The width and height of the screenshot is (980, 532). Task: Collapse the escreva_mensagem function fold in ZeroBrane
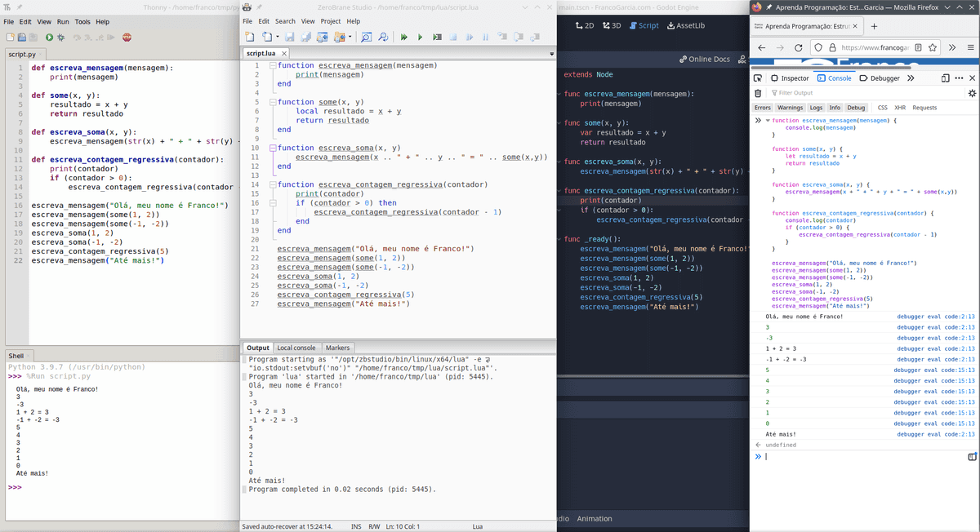coord(273,65)
